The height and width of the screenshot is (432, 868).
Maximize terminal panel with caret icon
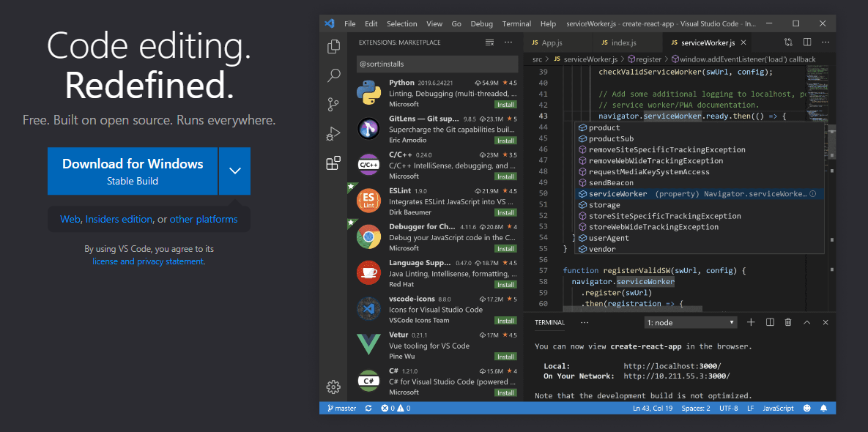[x=806, y=322]
